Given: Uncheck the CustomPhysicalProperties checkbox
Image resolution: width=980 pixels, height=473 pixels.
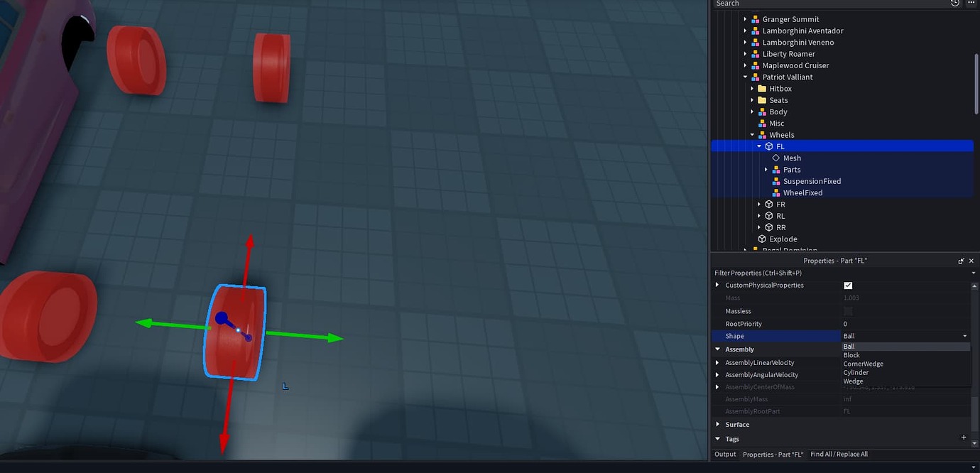Looking at the screenshot, I should [x=848, y=286].
